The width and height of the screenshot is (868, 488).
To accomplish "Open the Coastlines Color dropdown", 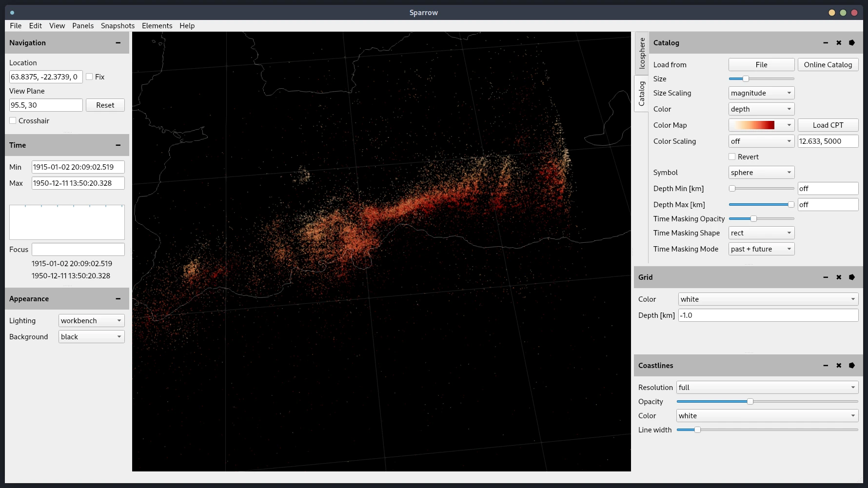I will tap(767, 416).
